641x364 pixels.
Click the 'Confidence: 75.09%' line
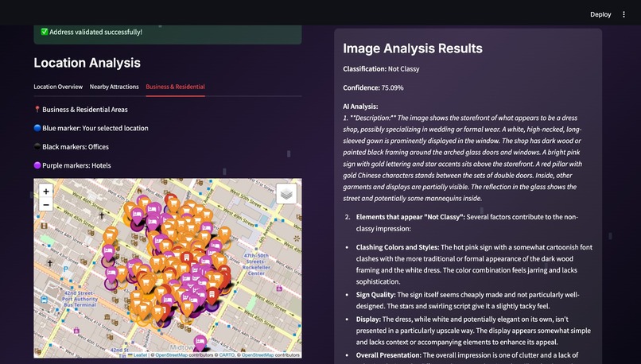(x=373, y=87)
